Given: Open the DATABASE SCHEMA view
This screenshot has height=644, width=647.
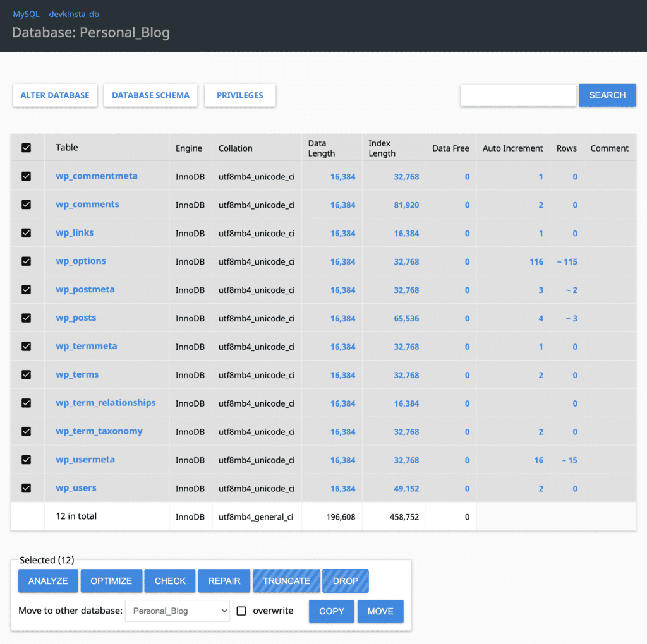Looking at the screenshot, I should click(150, 95).
